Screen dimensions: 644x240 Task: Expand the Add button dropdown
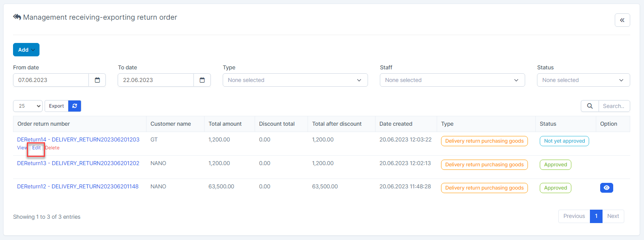[26, 50]
